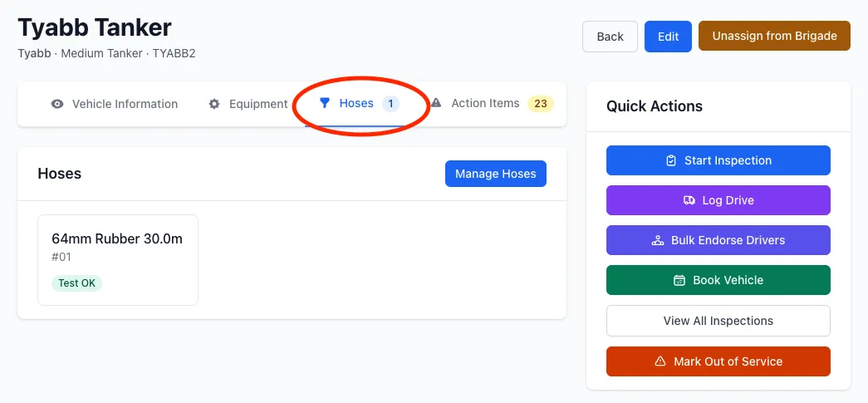The width and height of the screenshot is (868, 403).
Task: Click View All Inspections
Action: (x=718, y=321)
